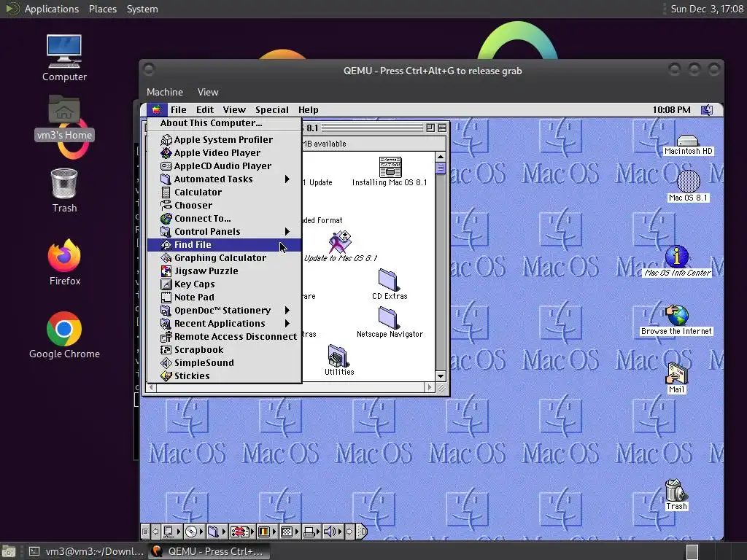Open CD player Control Strip module
The height and width of the screenshot is (560, 747).
click(194, 532)
